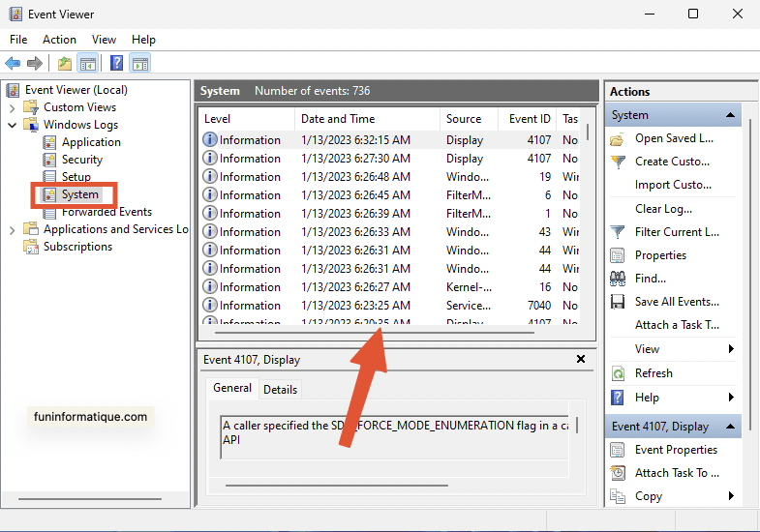Collapse the Windows Logs tree node
Viewport: 760px width, 532px height.
click(x=13, y=125)
